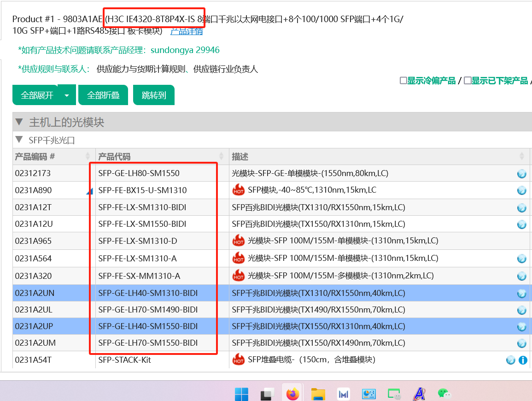Open globe icon for SFP-STACK-Kit row

pyautogui.click(x=510, y=360)
